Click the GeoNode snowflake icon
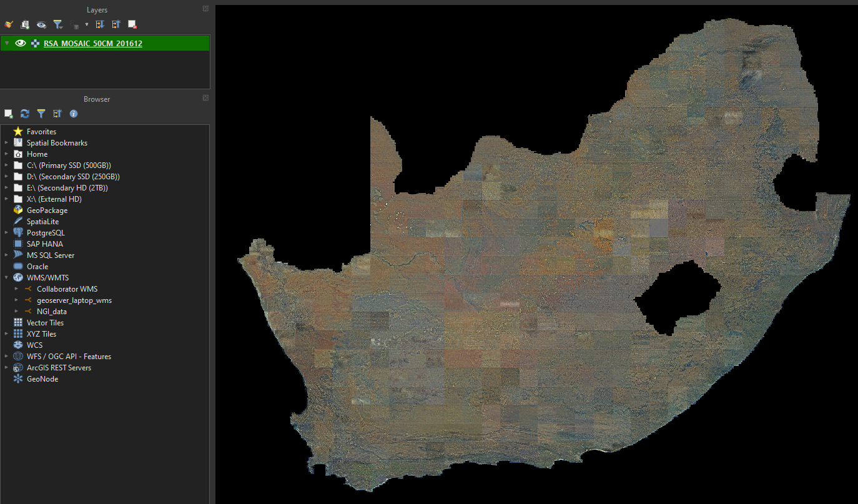858x504 pixels. pos(18,379)
